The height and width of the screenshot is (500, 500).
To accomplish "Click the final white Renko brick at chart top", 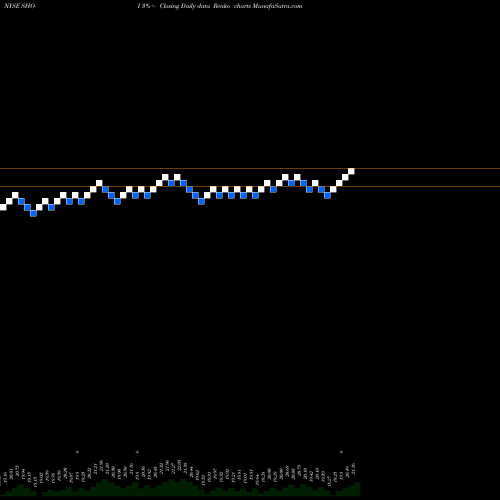I will (351, 171).
